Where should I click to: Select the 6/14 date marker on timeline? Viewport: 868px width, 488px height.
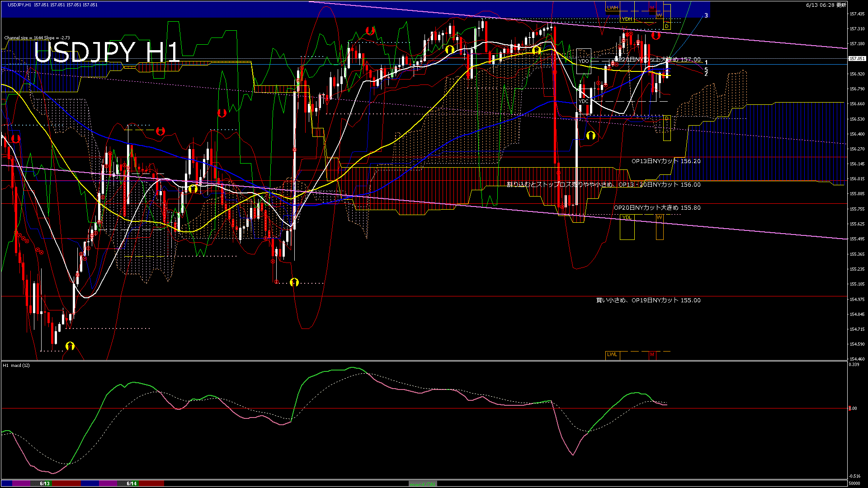(132, 483)
